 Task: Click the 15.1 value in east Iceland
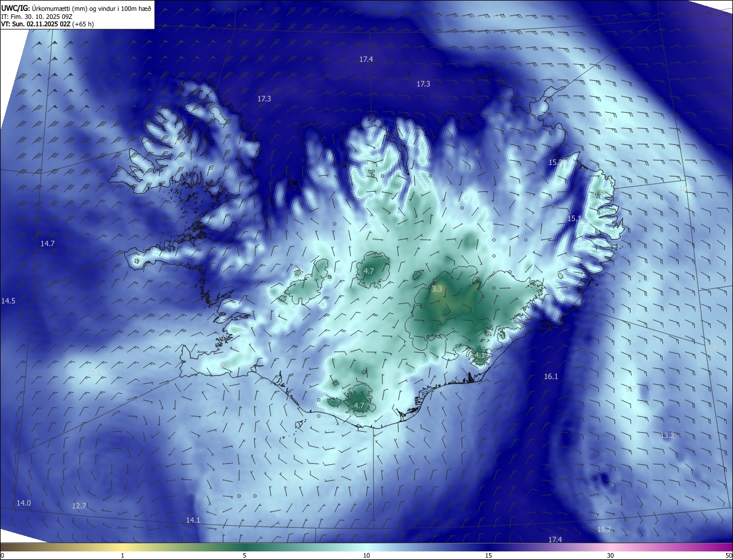[x=574, y=219]
